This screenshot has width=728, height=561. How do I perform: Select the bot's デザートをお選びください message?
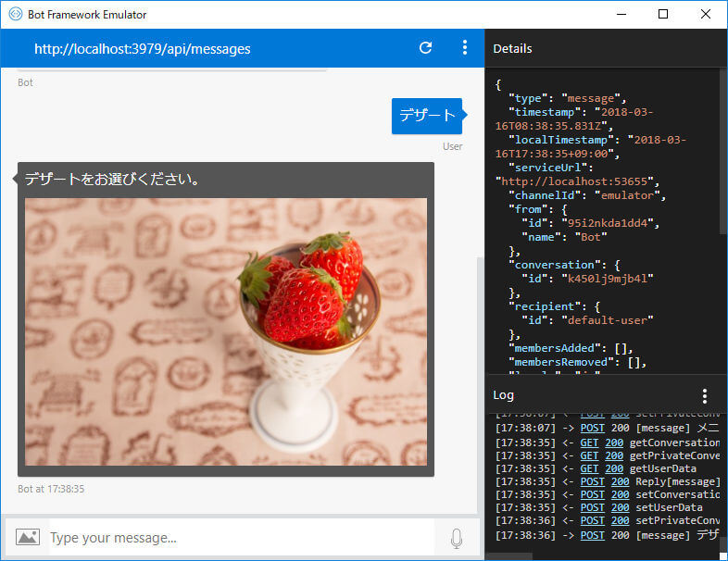112,179
